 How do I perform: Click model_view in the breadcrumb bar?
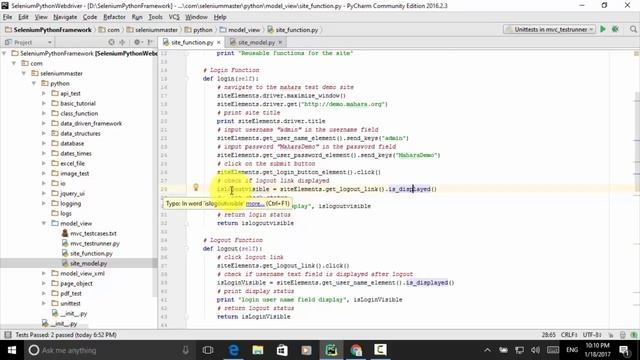coord(240,30)
